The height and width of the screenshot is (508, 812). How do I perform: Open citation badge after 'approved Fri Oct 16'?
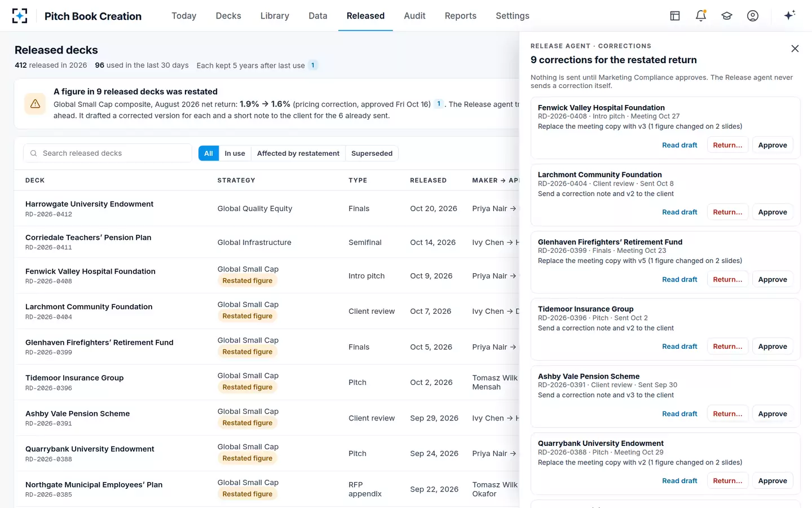439,104
